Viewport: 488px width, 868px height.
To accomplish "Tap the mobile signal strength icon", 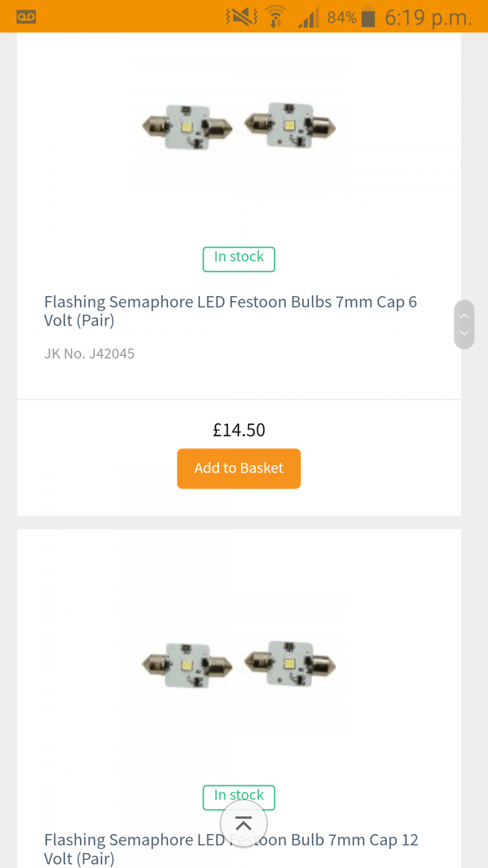I will pos(308,17).
